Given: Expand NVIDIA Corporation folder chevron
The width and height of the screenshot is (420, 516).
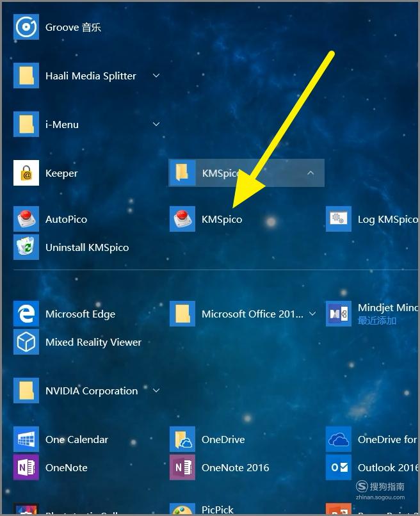Looking at the screenshot, I should click(156, 391).
